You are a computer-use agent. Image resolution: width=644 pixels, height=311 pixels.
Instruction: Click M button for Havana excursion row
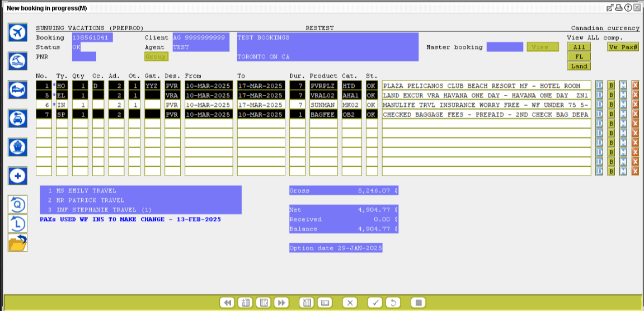(x=623, y=95)
